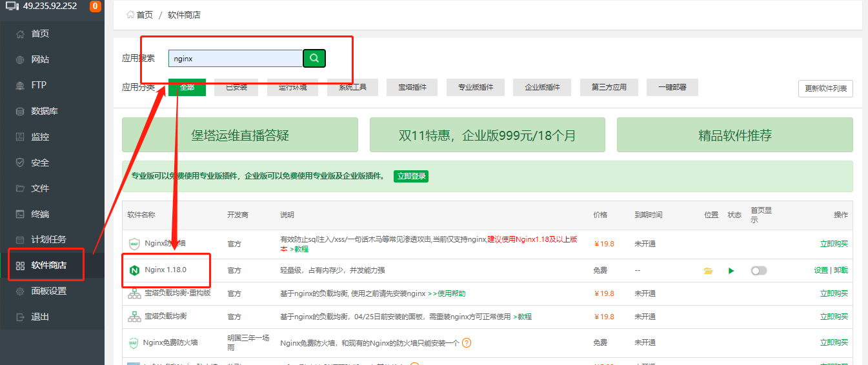
Task: Open the 双11特惠 企业版999元 banner
Action: [x=487, y=135]
